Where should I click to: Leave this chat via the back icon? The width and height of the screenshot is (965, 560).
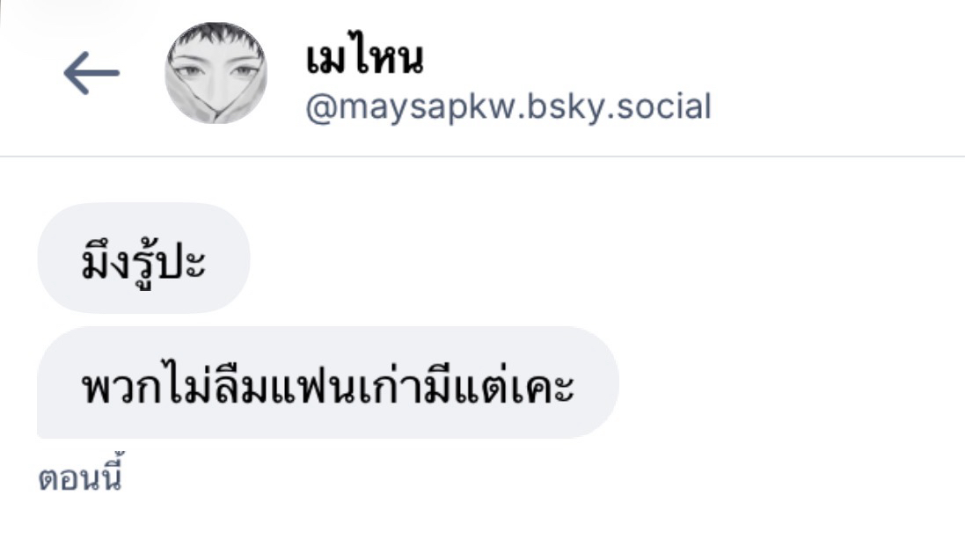pyautogui.click(x=91, y=73)
